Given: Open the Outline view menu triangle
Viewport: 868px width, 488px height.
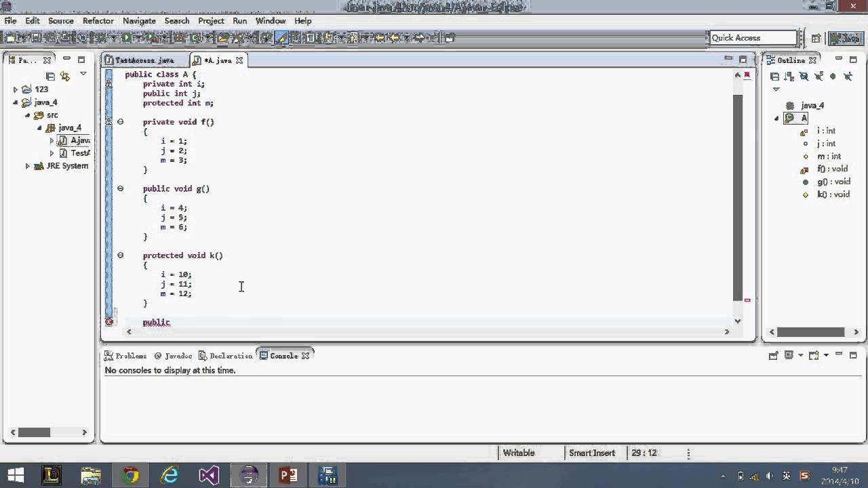Looking at the screenshot, I should pyautogui.click(x=776, y=89).
